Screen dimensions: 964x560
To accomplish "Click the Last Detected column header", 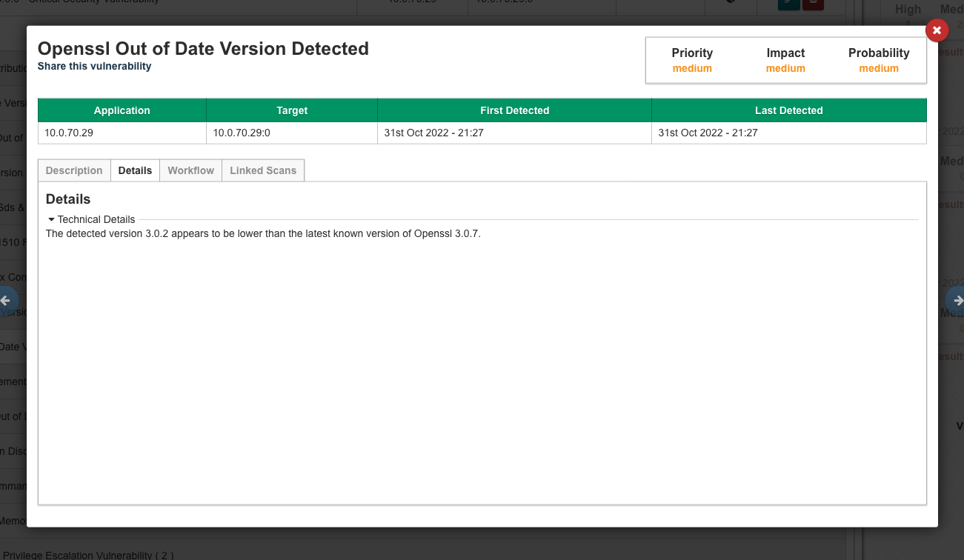I will coord(788,110).
